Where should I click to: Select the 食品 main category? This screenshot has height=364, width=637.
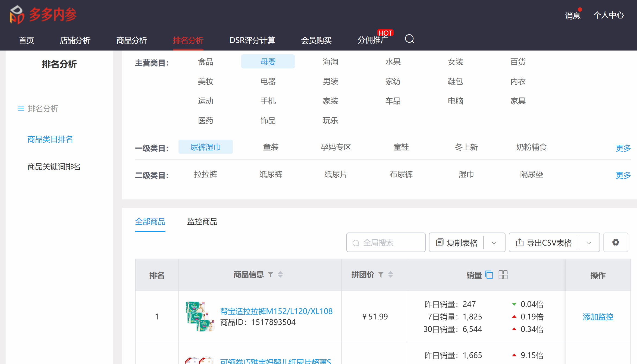pyautogui.click(x=206, y=62)
